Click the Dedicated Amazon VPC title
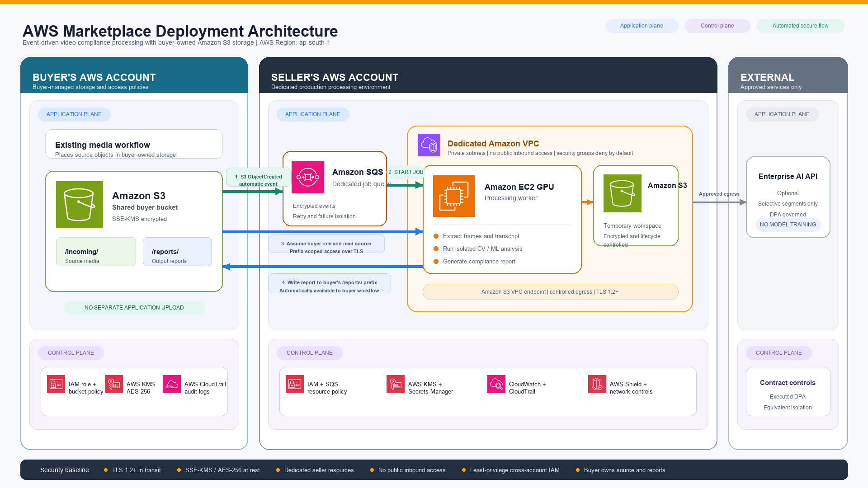The image size is (868, 488). [x=493, y=144]
